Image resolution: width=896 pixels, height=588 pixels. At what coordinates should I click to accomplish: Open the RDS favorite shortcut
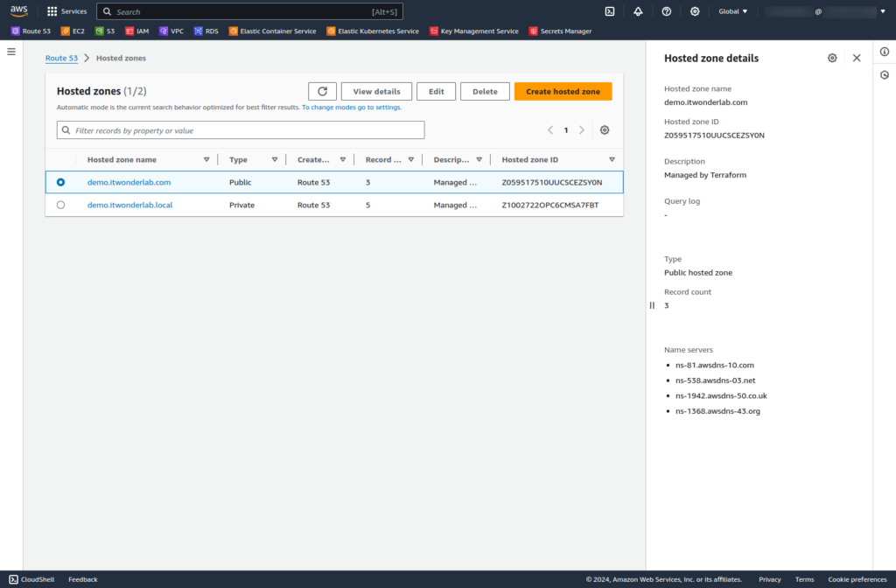pos(206,31)
